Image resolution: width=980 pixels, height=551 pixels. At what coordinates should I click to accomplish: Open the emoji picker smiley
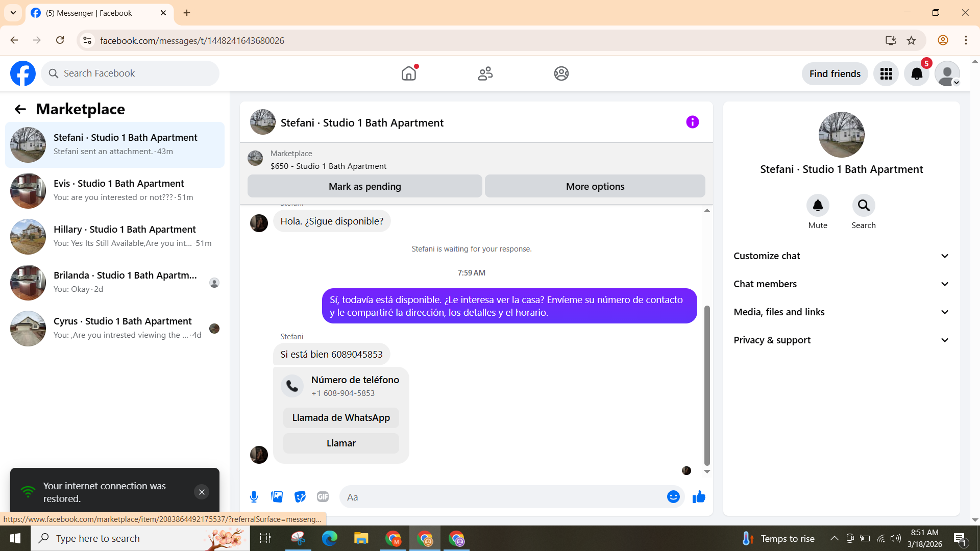pyautogui.click(x=673, y=497)
